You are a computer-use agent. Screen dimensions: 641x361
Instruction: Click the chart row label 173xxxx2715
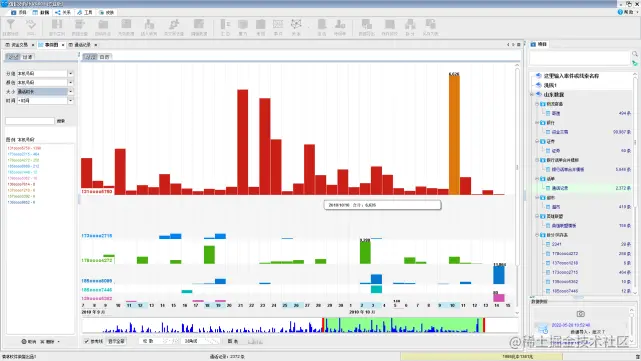(97, 236)
